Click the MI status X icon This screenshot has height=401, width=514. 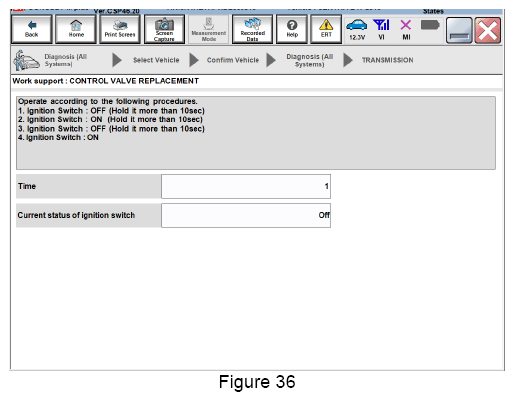click(406, 29)
